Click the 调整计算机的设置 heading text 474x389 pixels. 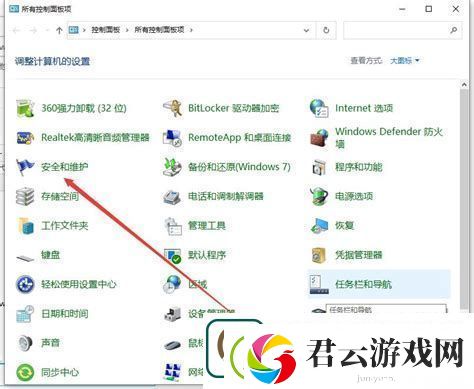52,61
